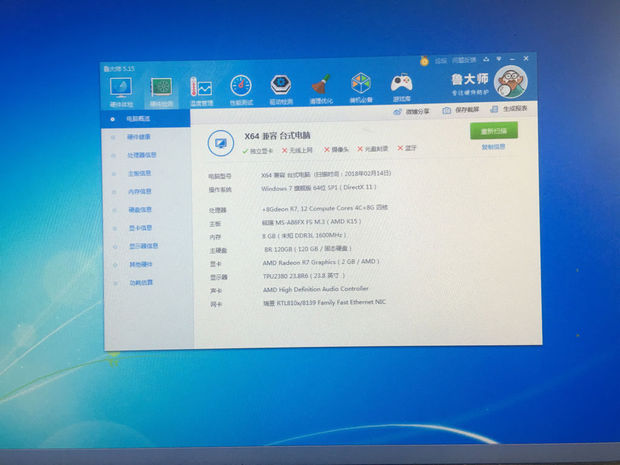
Task: Click the 23.8 inch monitor value
Action: point(304,276)
